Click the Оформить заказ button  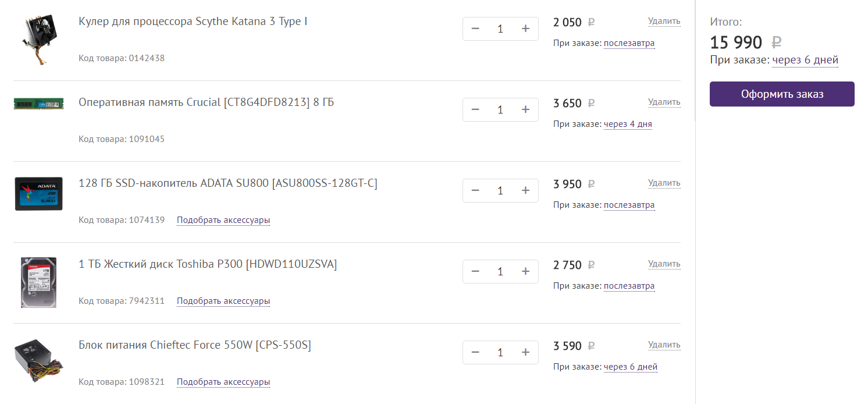pyautogui.click(x=781, y=94)
